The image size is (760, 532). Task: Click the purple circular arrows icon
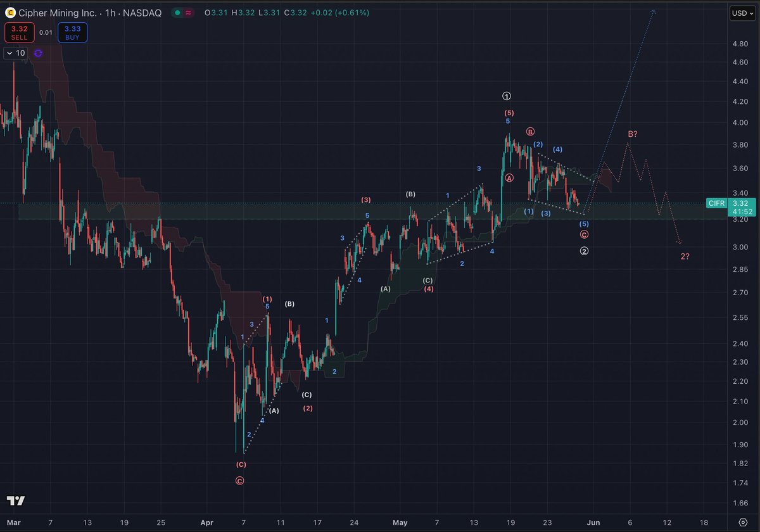coord(38,53)
